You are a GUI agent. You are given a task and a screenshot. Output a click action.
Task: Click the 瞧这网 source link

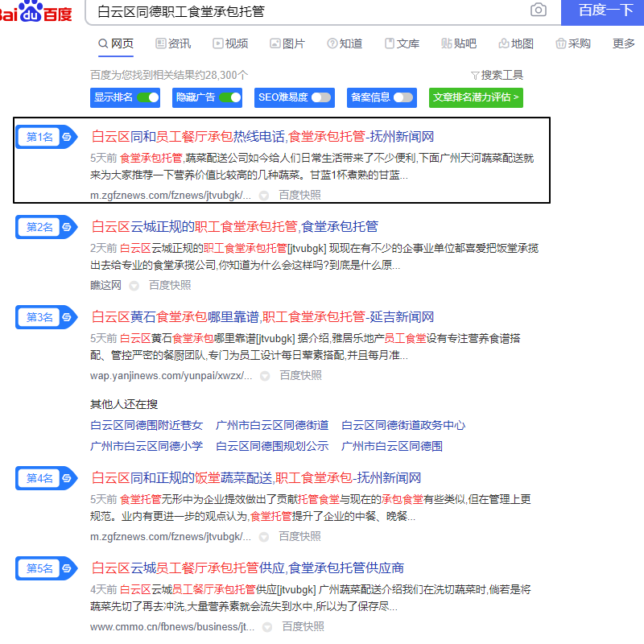[106, 285]
